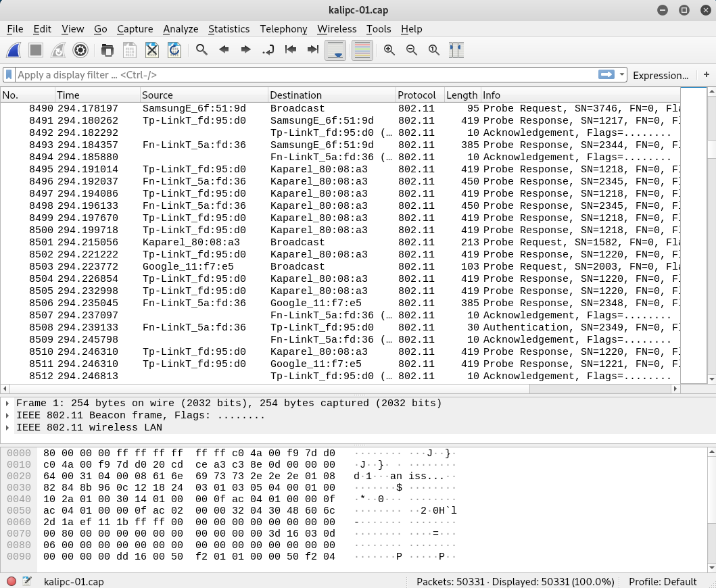Screen dimensions: 716x588
Task: Sort by the Length column header
Action: (462, 95)
